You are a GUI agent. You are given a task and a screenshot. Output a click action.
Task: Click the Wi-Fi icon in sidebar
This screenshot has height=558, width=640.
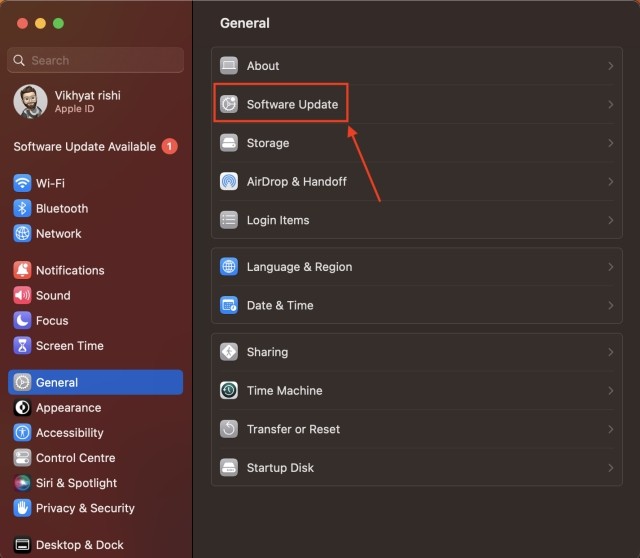pyautogui.click(x=22, y=183)
